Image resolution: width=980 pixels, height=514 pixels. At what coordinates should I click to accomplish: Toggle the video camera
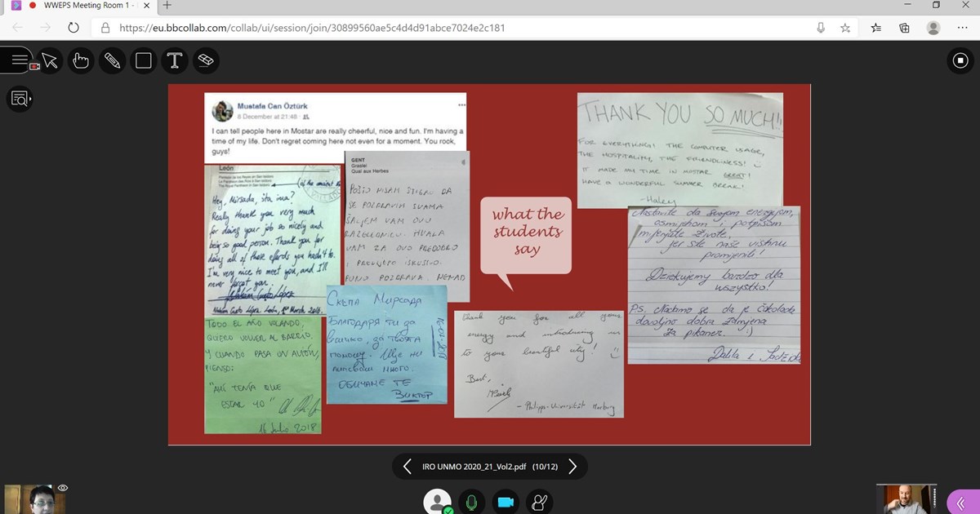pos(505,502)
